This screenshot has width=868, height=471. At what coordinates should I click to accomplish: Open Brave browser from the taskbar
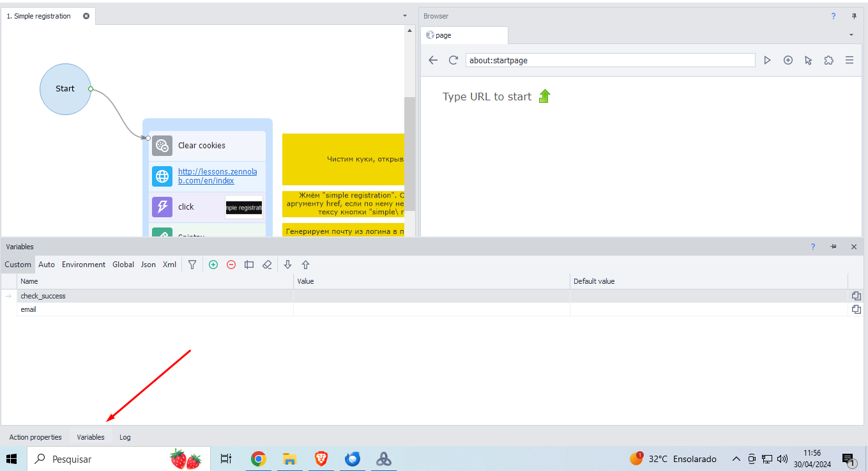coord(321,459)
